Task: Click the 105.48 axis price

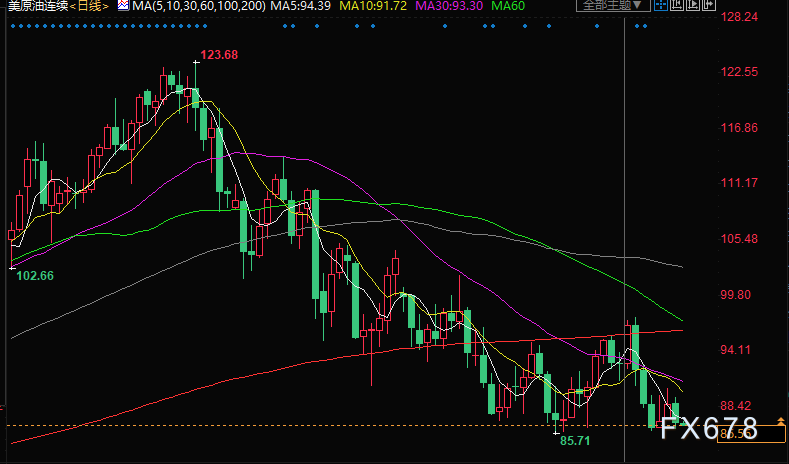Action: 739,239
